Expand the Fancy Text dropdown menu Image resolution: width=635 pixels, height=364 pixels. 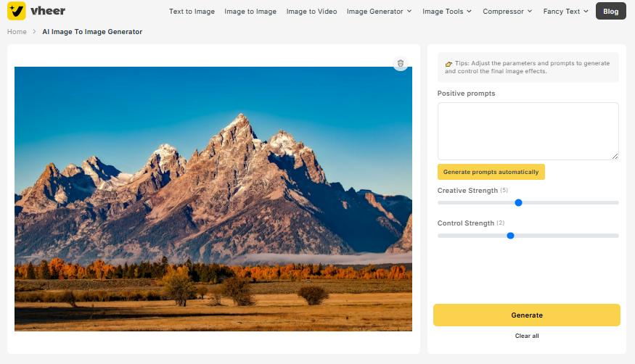point(566,12)
